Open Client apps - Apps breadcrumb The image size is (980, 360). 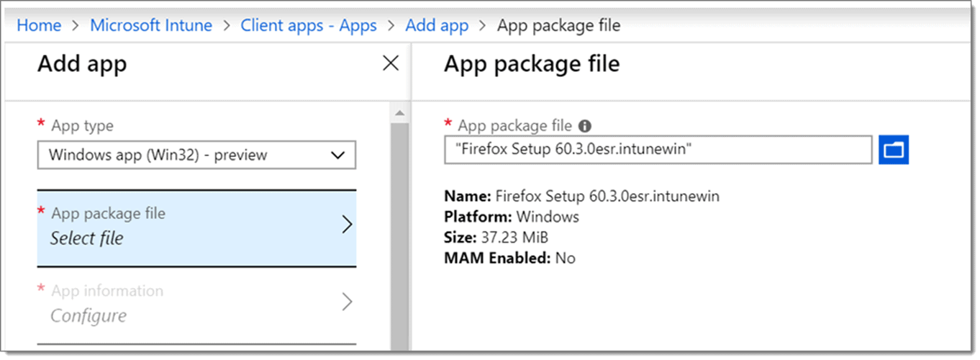[308, 26]
